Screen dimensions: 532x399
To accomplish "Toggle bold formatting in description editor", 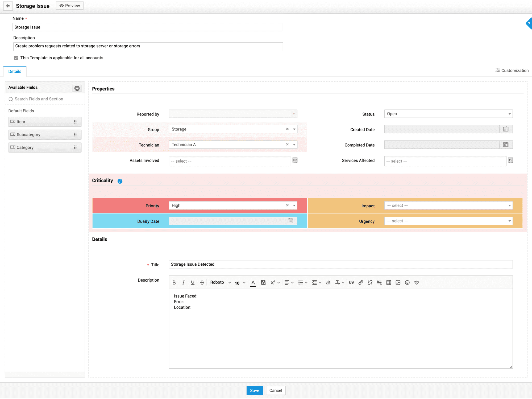I will click(174, 282).
